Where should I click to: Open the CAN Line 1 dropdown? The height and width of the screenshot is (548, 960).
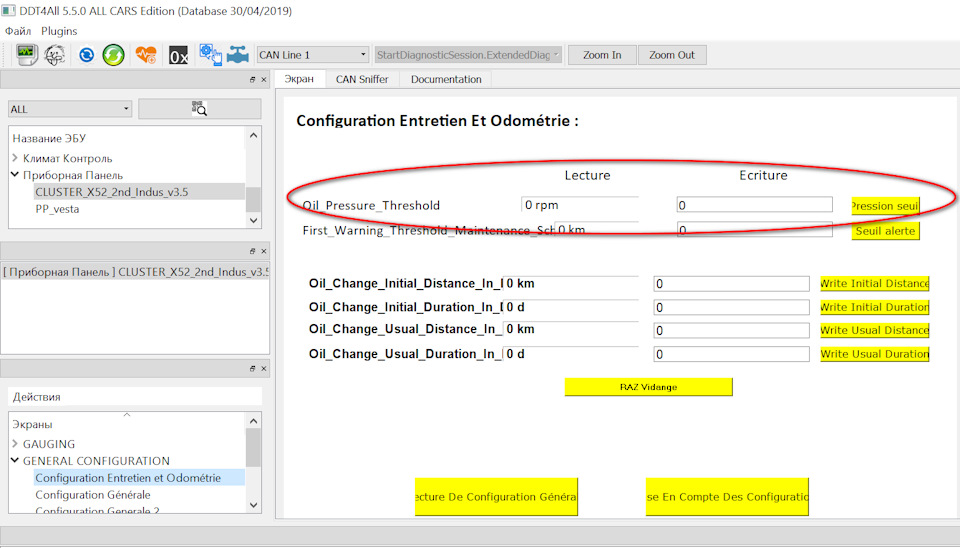(x=312, y=54)
